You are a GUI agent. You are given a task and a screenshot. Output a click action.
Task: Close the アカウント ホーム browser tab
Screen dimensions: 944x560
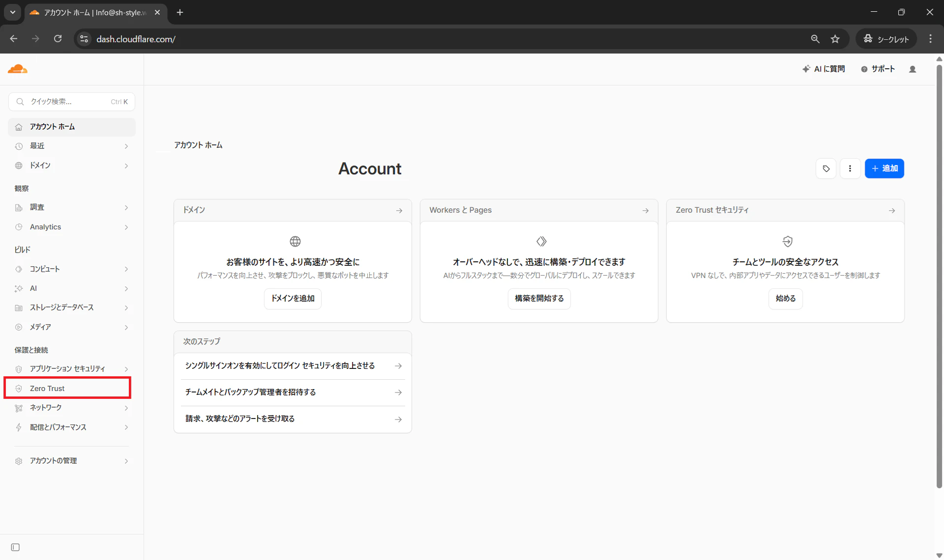(x=157, y=12)
